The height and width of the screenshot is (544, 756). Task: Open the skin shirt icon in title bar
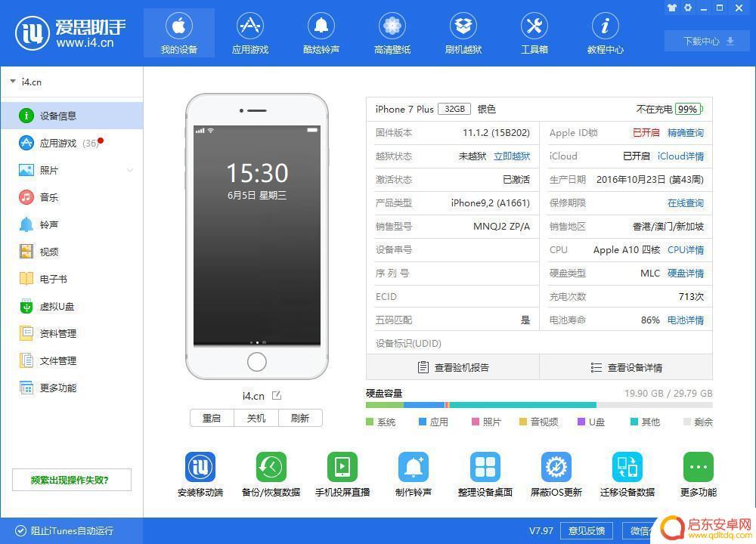[672, 8]
